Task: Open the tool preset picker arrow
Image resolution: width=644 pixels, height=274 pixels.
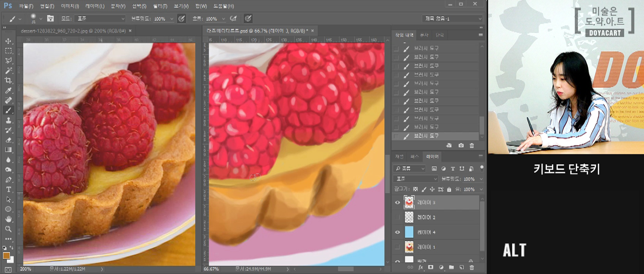Action: pyautogui.click(x=20, y=19)
